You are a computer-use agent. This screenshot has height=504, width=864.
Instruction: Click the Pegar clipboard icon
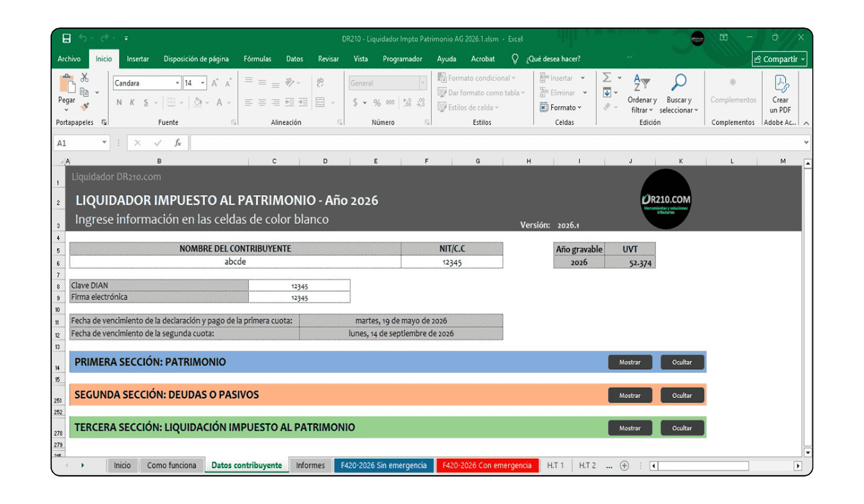tap(67, 90)
